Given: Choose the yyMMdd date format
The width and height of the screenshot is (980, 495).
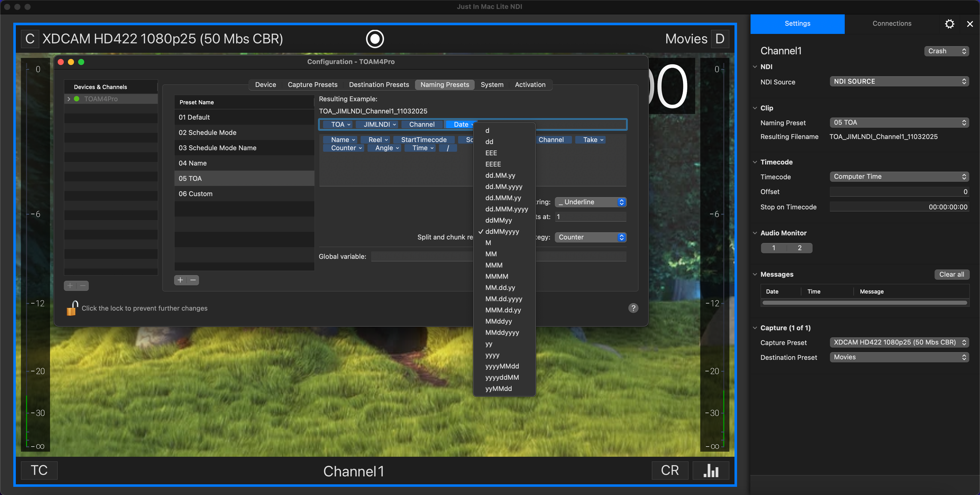Looking at the screenshot, I should [504, 389].
